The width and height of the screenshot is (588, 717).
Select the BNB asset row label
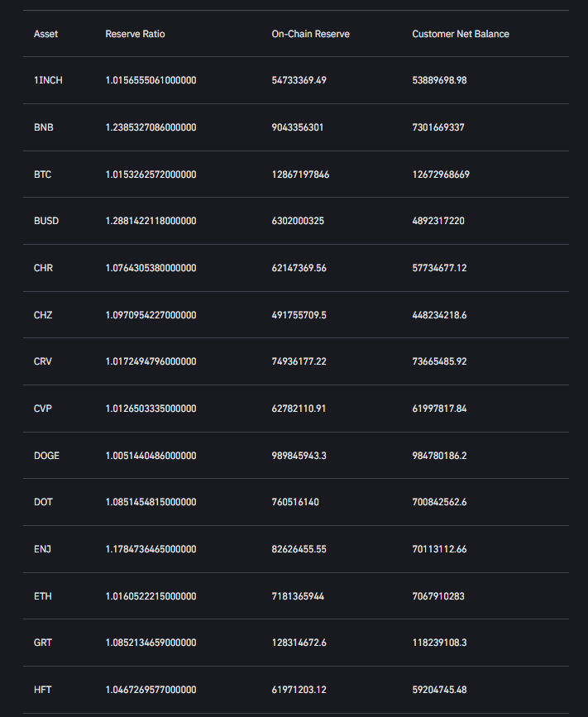click(43, 127)
